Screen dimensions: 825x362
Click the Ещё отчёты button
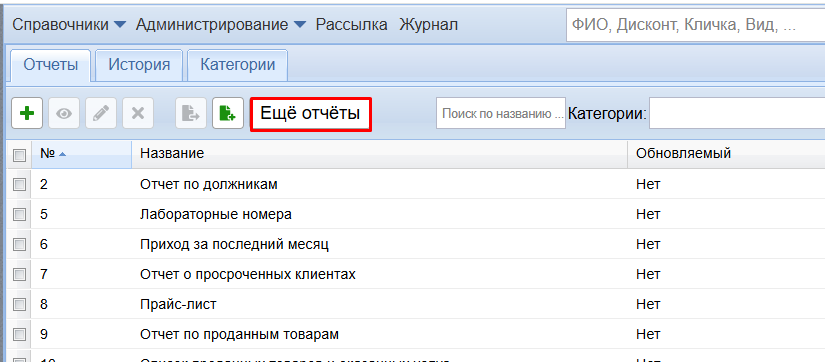point(311,113)
